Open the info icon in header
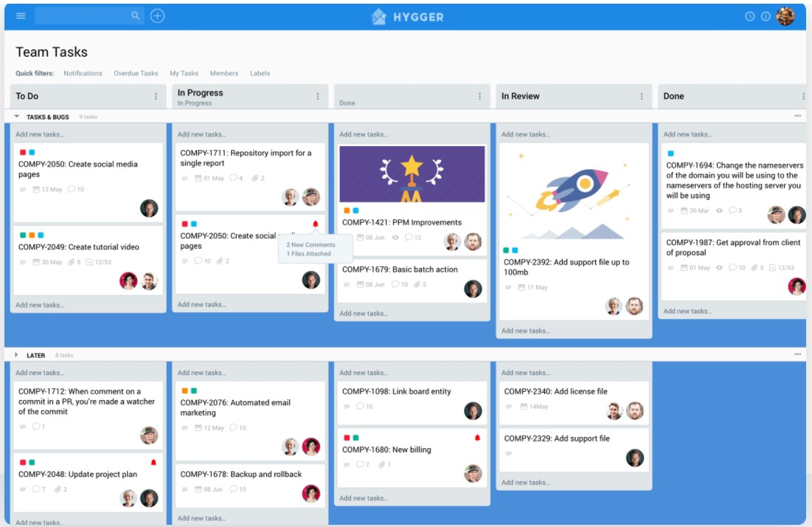Image resolution: width=812 pixels, height=527 pixels. point(766,16)
